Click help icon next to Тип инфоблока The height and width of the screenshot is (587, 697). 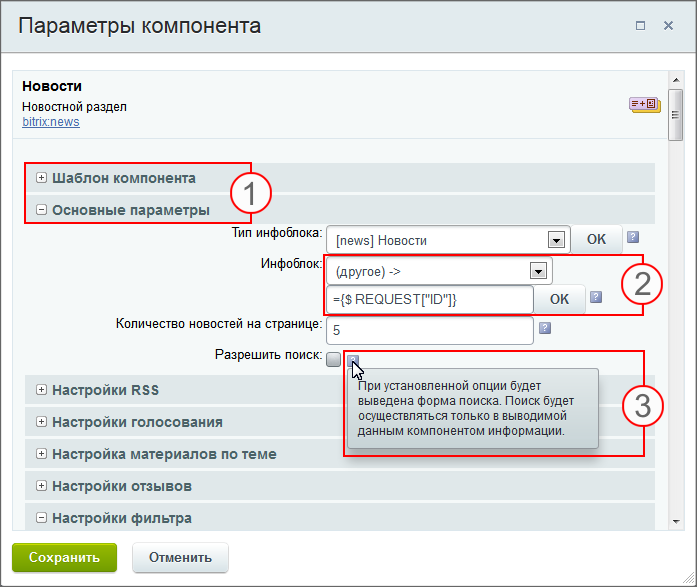point(631,239)
